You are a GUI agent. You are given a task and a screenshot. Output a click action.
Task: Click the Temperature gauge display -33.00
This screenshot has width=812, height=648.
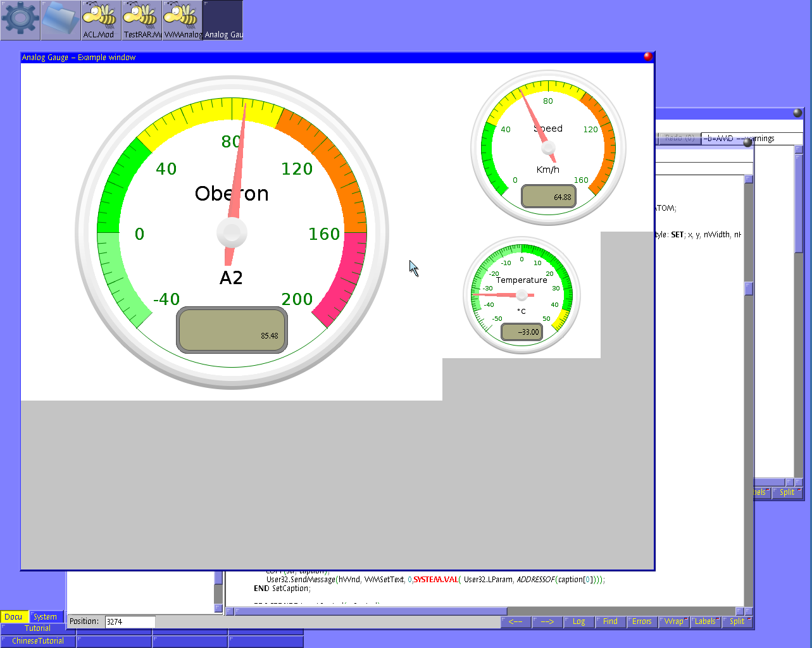coord(522,332)
